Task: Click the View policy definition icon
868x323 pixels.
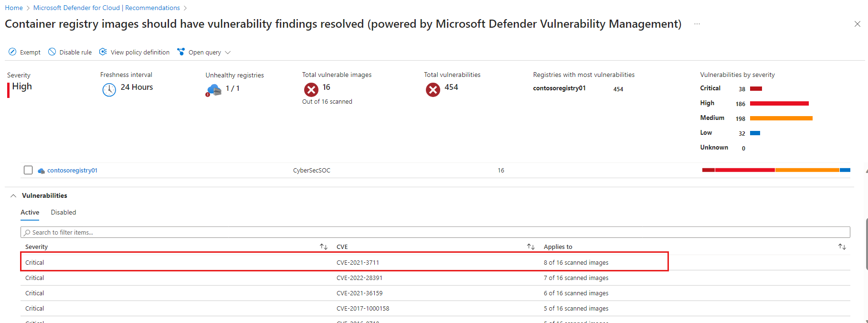Action: click(x=103, y=52)
